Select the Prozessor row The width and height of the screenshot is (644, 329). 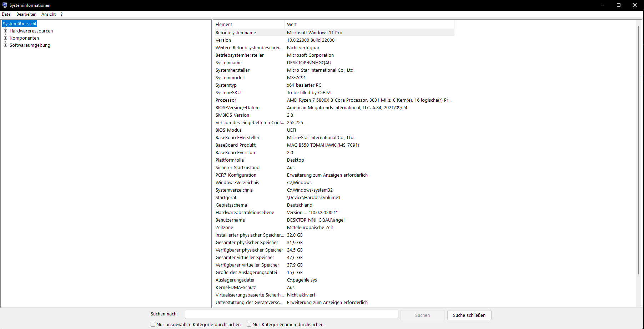334,100
